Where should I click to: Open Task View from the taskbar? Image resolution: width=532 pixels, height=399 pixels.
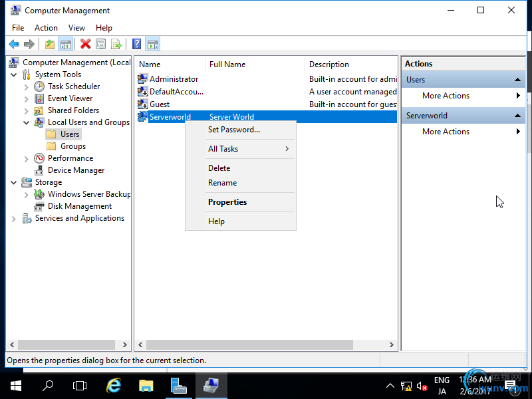point(80,386)
